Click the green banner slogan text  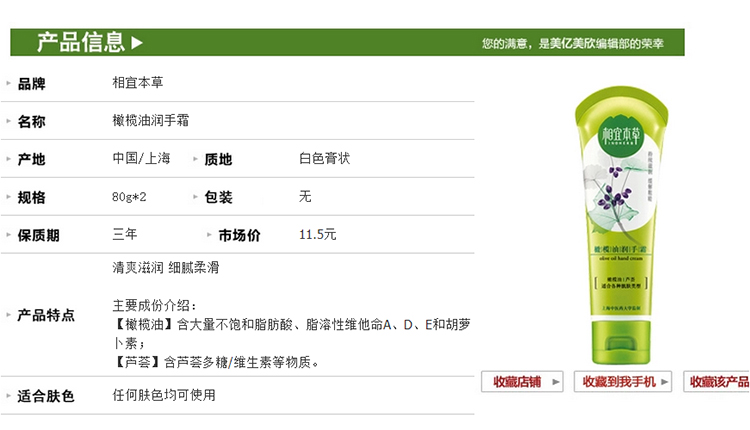point(573,44)
